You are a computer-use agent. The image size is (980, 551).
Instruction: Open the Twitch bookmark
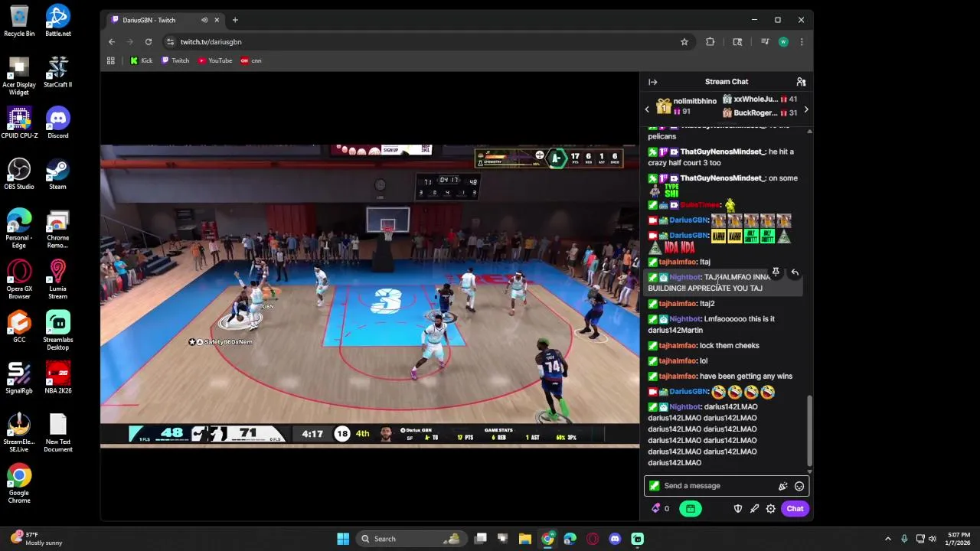tap(175, 60)
